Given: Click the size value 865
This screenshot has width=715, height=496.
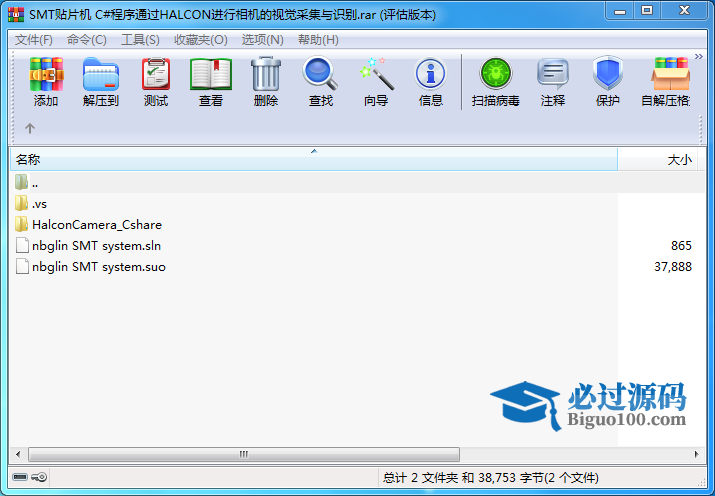Looking at the screenshot, I should 681,246.
